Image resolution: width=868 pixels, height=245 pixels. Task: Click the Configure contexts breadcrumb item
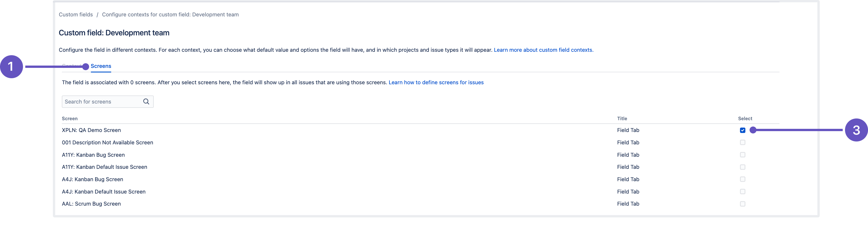tap(170, 14)
